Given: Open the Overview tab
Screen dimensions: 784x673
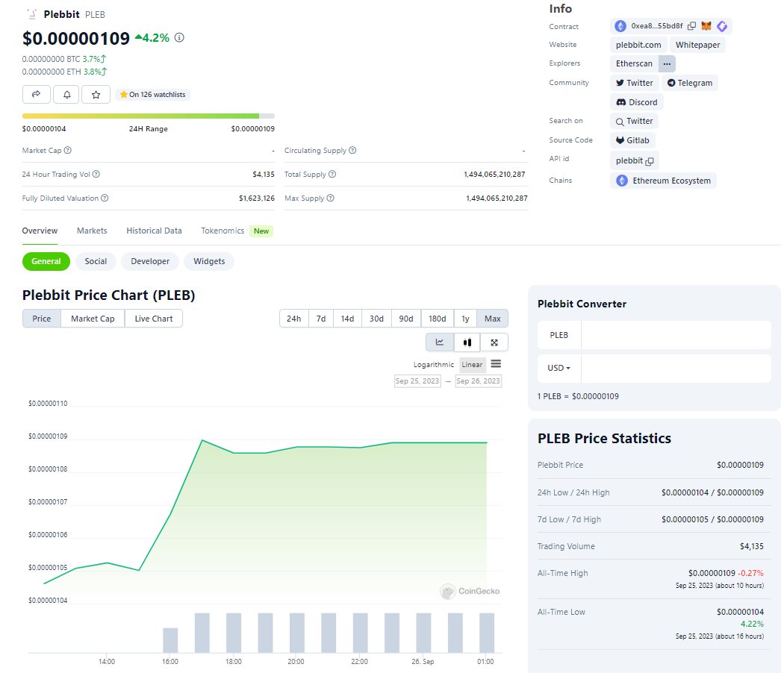Looking at the screenshot, I should 40,231.
